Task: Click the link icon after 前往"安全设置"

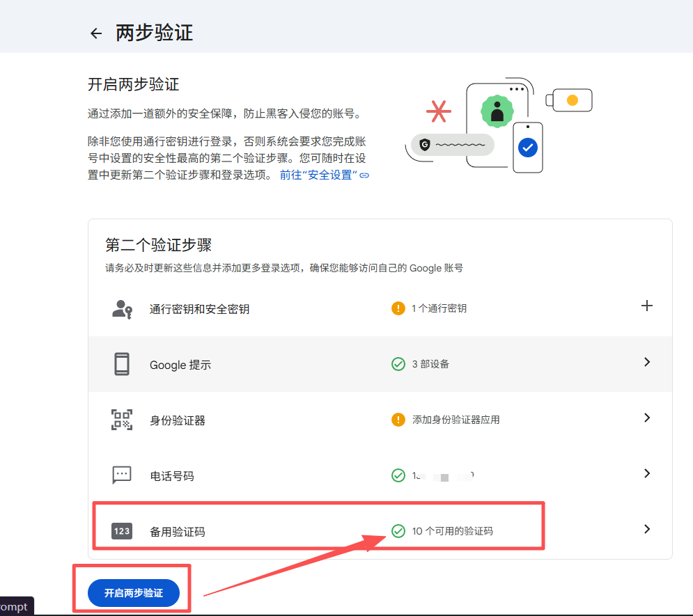Action: tap(364, 177)
